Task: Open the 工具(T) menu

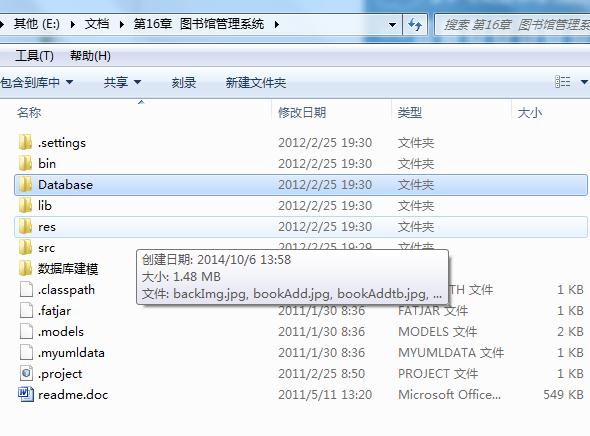Action: (34, 56)
